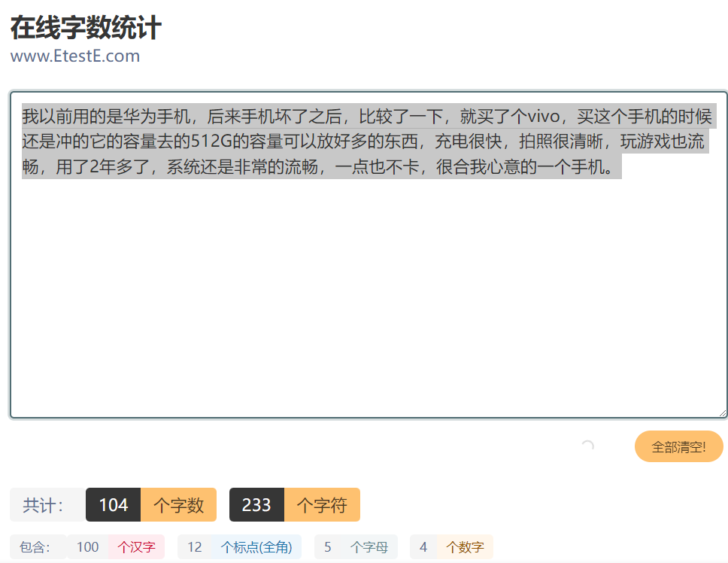Click the textarea resize grip handle
The image size is (728, 563).
click(x=723, y=413)
